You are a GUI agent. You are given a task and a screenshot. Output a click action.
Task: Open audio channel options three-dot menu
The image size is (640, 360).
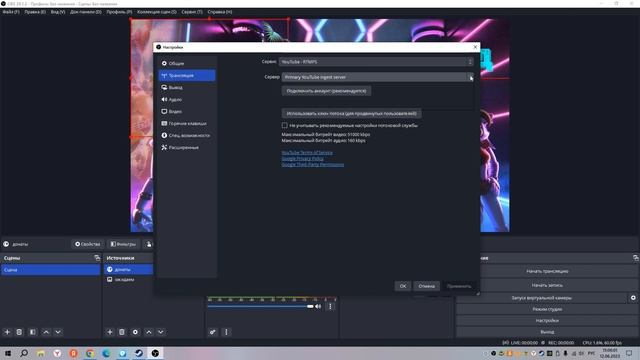pyautogui.click(x=330, y=307)
